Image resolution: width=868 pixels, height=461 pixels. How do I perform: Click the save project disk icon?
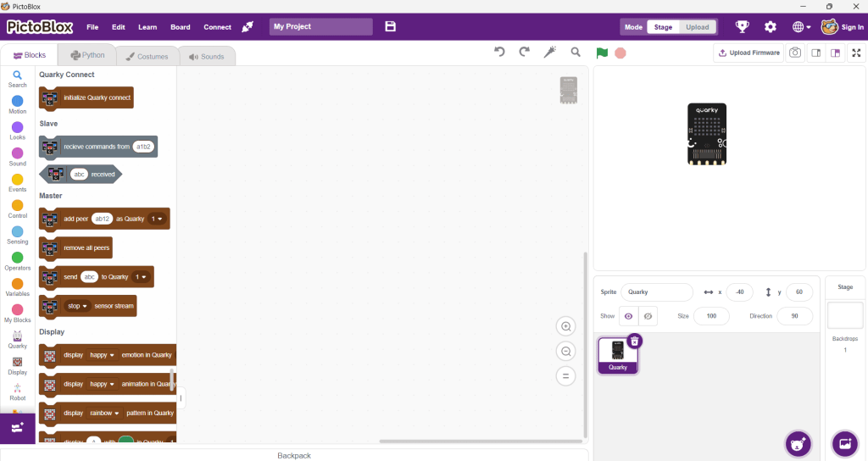point(391,26)
